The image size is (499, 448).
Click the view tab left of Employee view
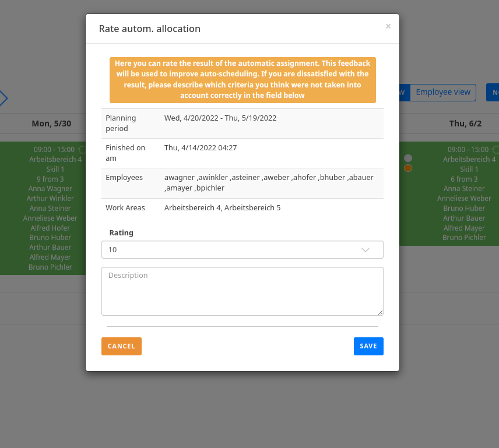pyautogui.click(x=403, y=92)
